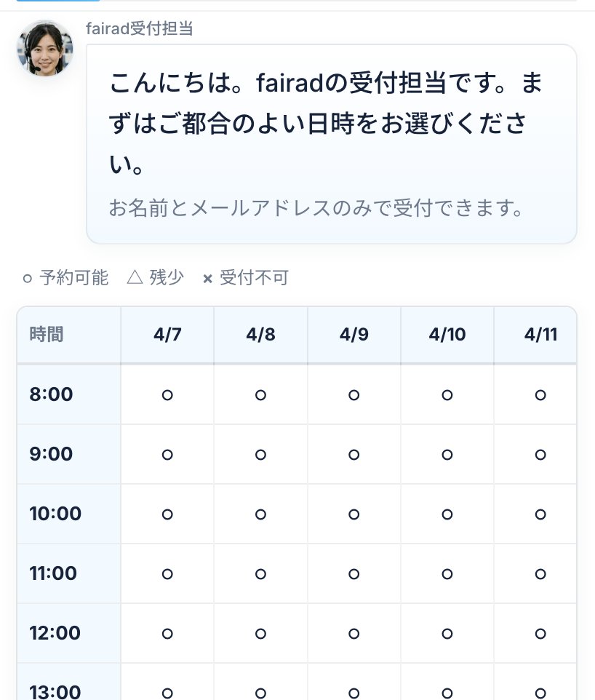The height and width of the screenshot is (700, 595).
Task: Click the 時間 header cell
Action: 47,335
